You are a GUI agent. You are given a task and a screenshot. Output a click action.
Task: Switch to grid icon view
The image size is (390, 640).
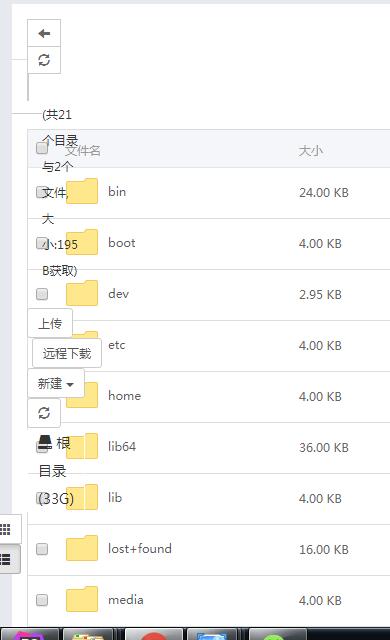coord(6,529)
